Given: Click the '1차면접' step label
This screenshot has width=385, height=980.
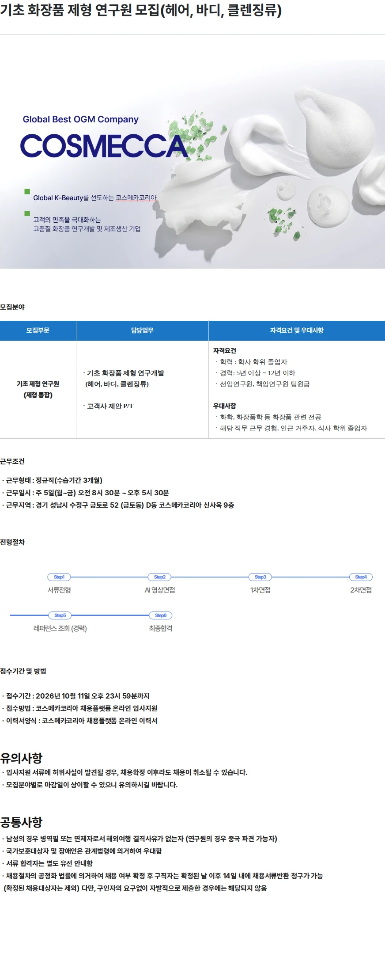Looking at the screenshot, I should click(260, 590).
